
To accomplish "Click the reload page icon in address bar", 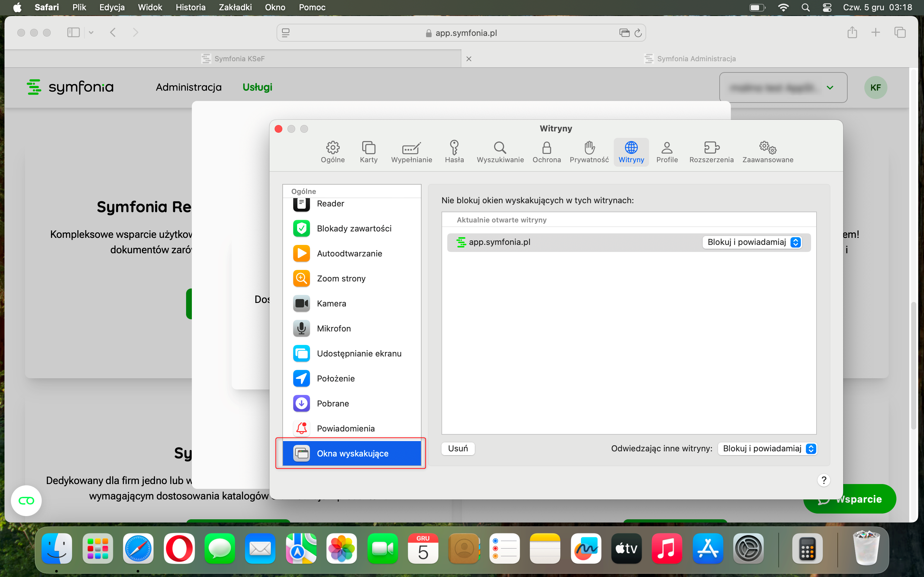I will [638, 33].
